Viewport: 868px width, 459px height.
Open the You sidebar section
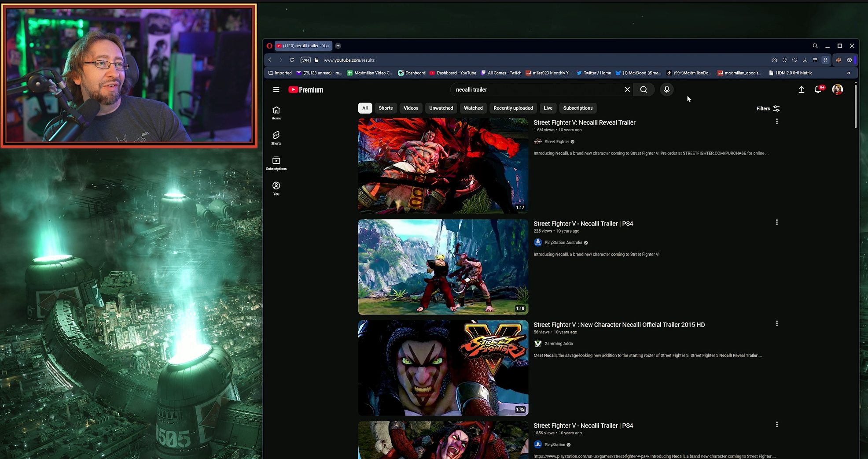(x=276, y=188)
